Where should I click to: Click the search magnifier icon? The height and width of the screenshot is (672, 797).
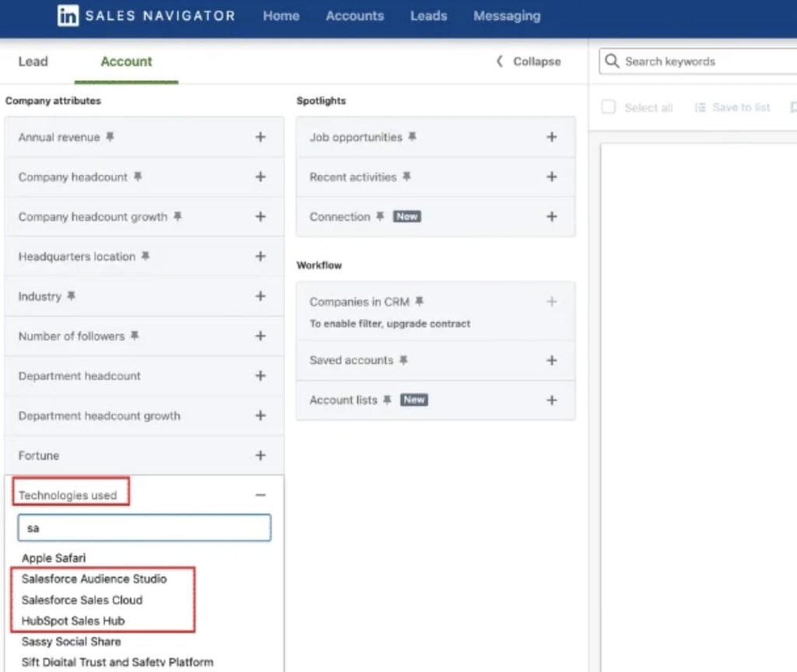[x=612, y=61]
